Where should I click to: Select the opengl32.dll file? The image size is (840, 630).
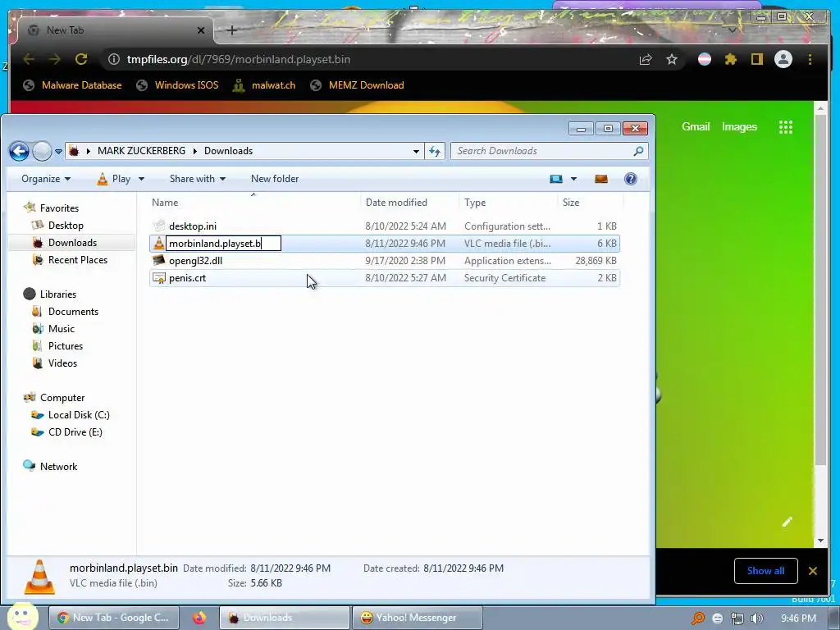point(385,261)
